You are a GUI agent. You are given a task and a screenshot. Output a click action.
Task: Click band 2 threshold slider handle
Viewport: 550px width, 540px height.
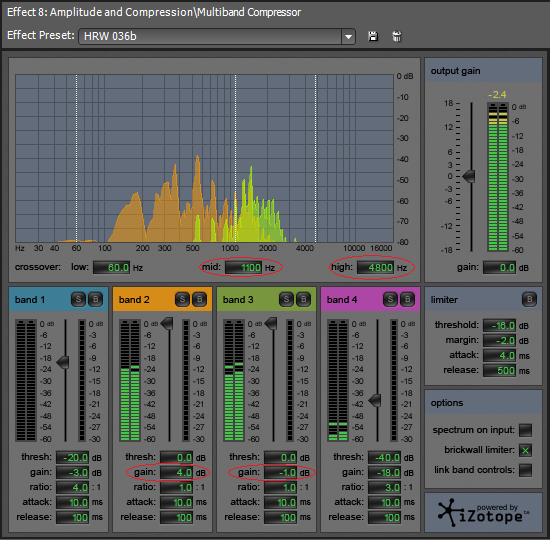[x=167, y=324]
